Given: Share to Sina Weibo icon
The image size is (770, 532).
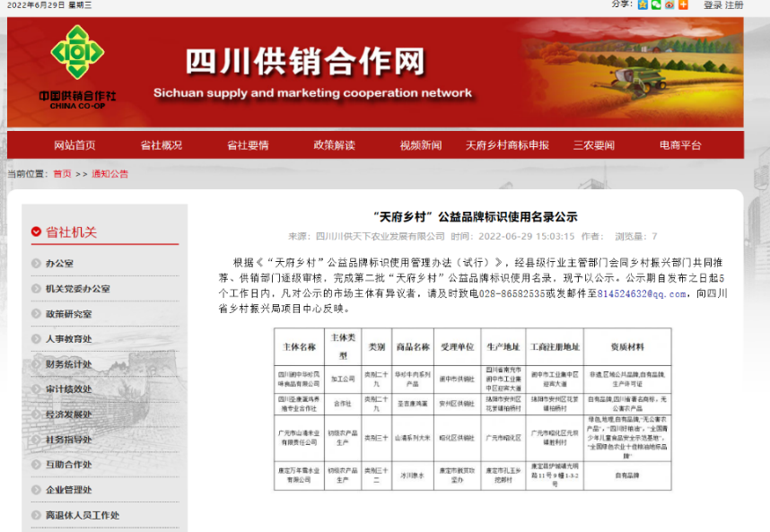Looking at the screenshot, I should point(669,4).
